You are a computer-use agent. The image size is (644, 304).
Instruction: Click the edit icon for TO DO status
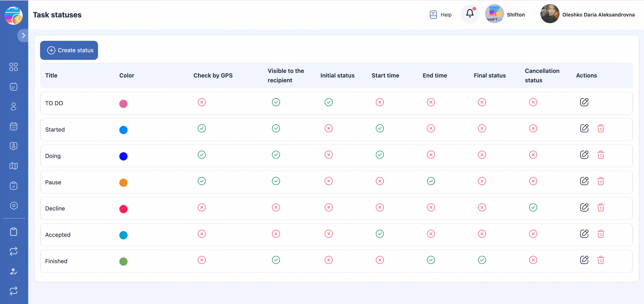584,102
